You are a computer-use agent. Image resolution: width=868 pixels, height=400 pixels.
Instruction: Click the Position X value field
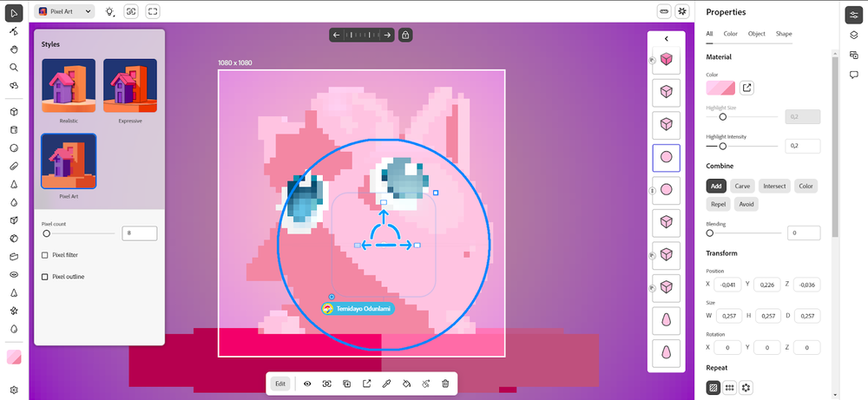(x=727, y=285)
